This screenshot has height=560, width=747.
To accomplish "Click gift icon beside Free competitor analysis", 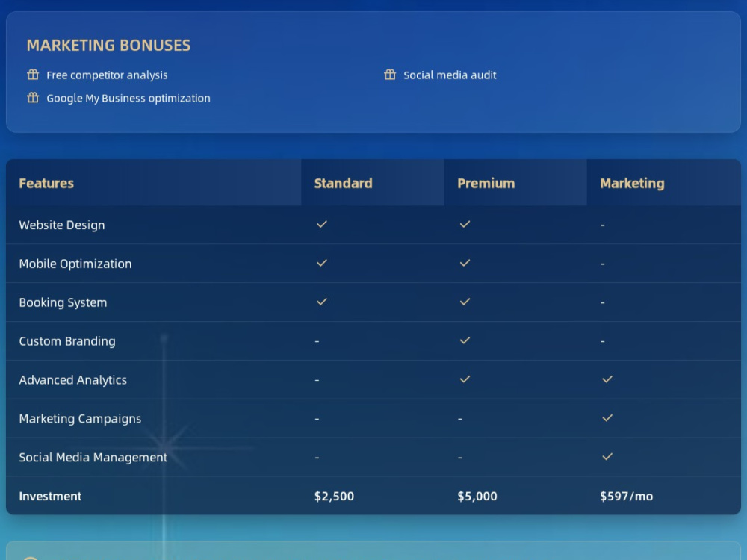I will [33, 74].
